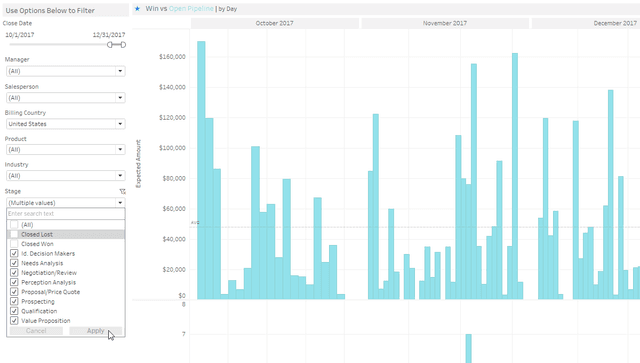
Task: Open the Manager dropdown
Action: pos(66,71)
